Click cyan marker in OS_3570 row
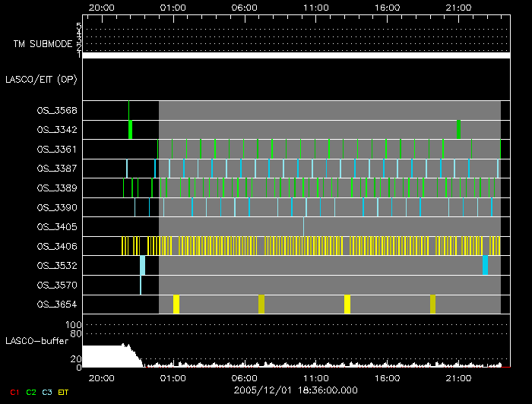 [x=140, y=285]
